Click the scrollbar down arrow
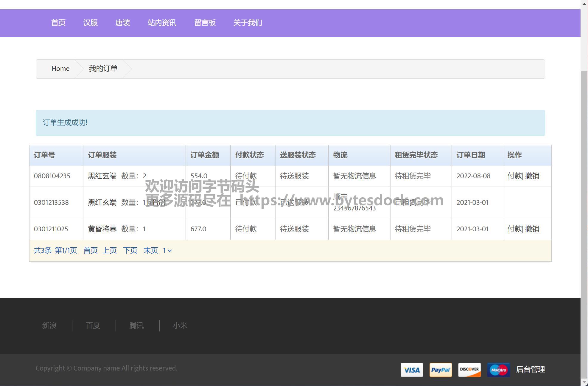The image size is (588, 386). [x=584, y=382]
